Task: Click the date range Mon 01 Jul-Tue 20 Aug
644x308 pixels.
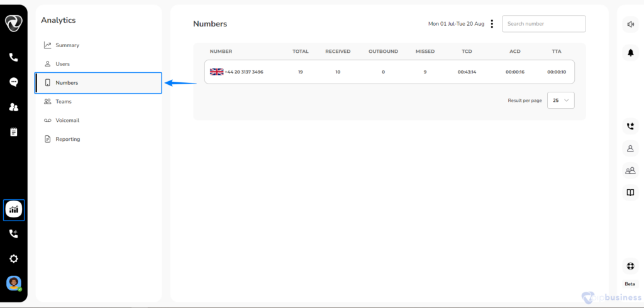Action: coord(457,24)
